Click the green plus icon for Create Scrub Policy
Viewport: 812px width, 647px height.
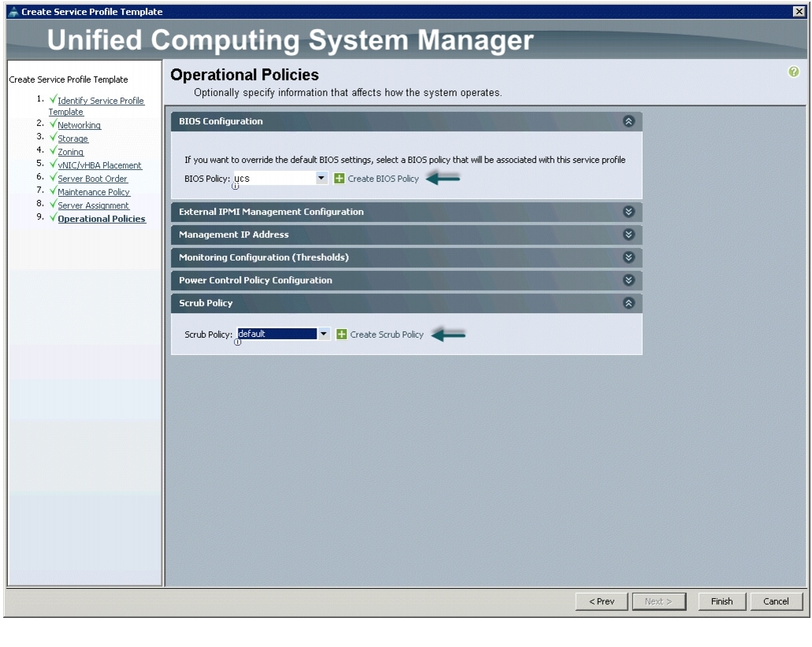(342, 335)
